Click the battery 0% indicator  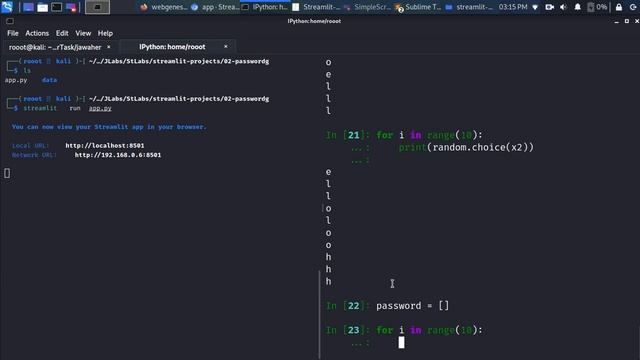[x=597, y=7]
